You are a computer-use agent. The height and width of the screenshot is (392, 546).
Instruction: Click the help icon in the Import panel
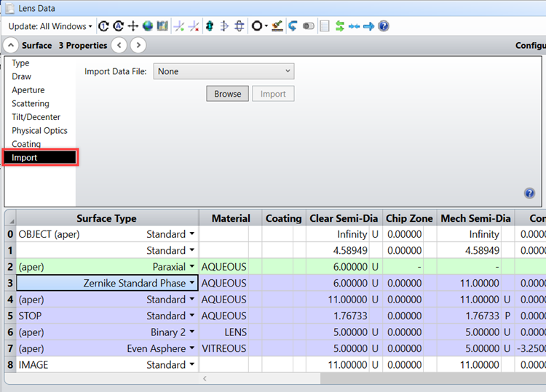pos(530,193)
